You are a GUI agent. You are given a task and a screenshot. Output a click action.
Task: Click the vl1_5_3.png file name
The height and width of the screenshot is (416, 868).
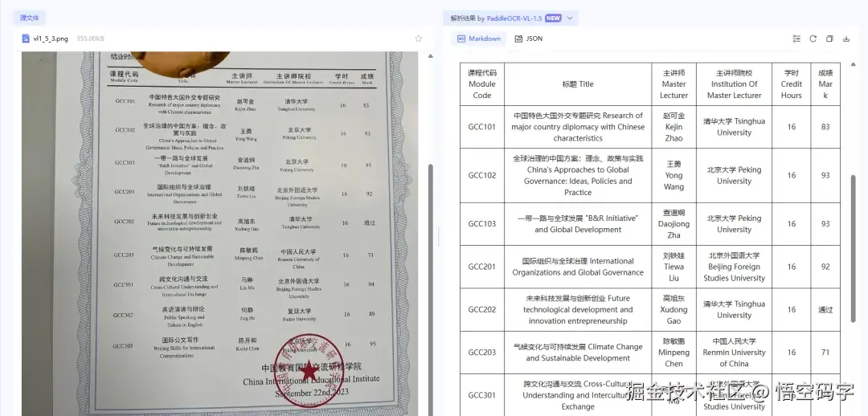(x=51, y=39)
